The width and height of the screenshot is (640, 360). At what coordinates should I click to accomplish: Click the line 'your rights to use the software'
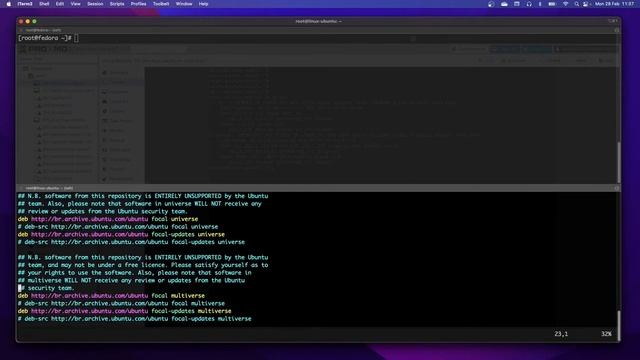point(135,273)
